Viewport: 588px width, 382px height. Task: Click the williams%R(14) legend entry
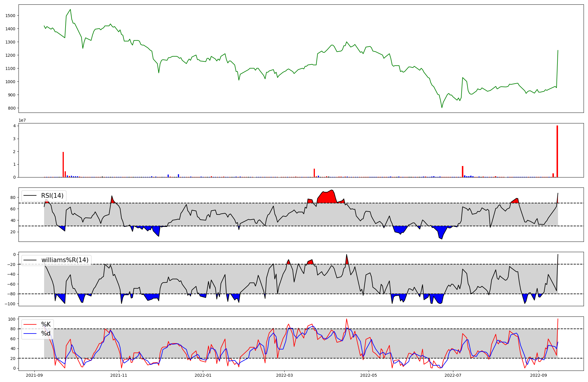(65, 260)
